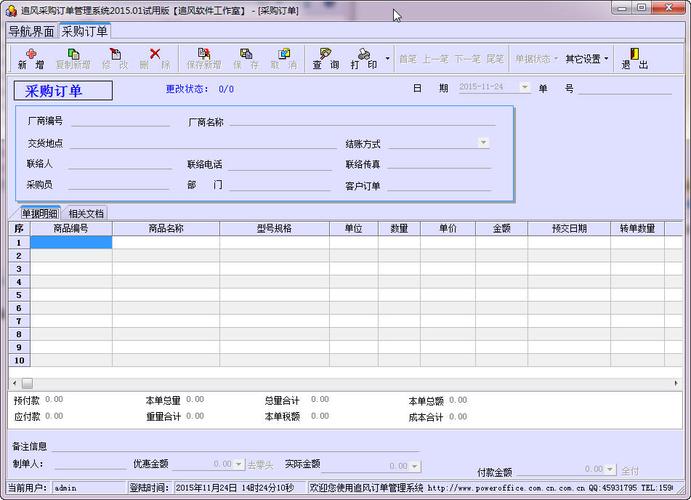691x500 pixels.
Task: Click the grid scroll-right arrow
Action: coord(676,383)
